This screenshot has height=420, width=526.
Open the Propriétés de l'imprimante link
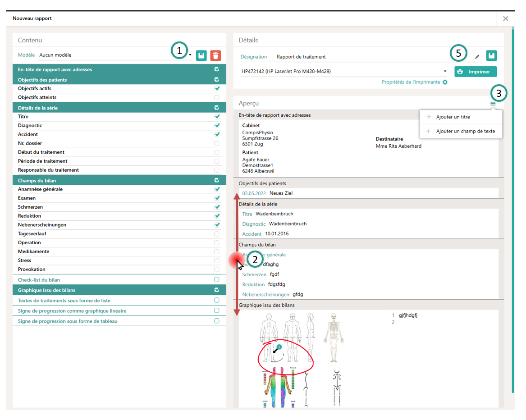[411, 82]
